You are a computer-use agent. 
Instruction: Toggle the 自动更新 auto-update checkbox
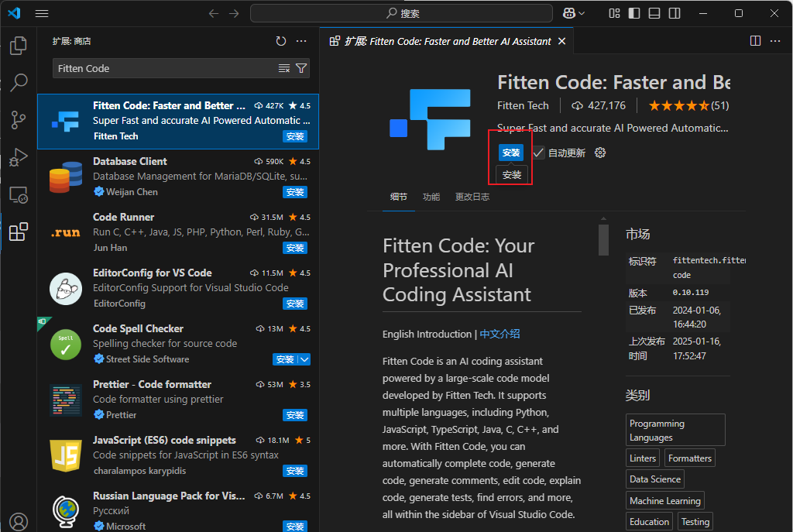point(538,153)
